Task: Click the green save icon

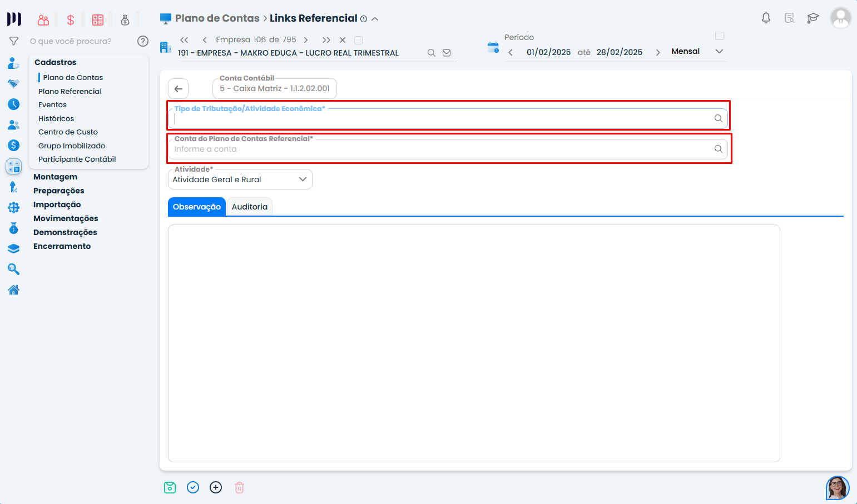Action: pyautogui.click(x=170, y=487)
